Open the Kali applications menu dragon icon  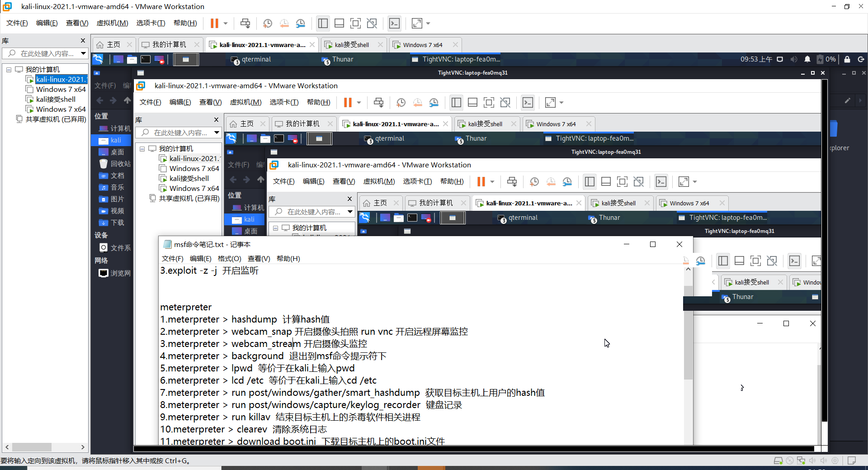coord(98,59)
